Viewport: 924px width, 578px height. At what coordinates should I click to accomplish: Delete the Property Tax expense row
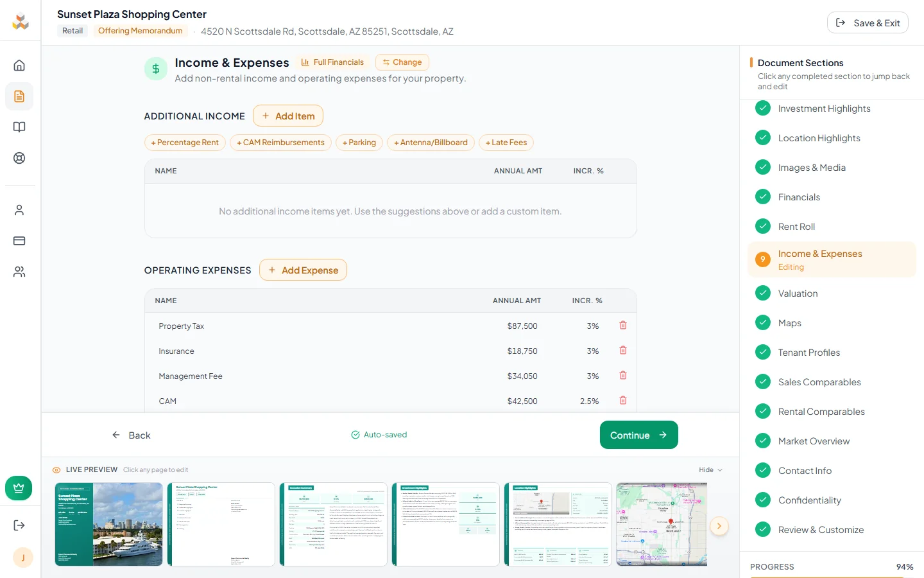pos(622,325)
